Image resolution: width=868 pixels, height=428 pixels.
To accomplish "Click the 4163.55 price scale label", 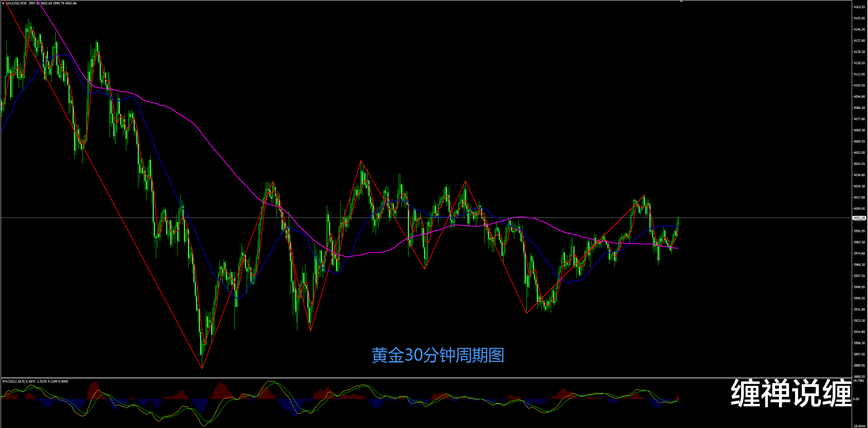I will [859, 7].
